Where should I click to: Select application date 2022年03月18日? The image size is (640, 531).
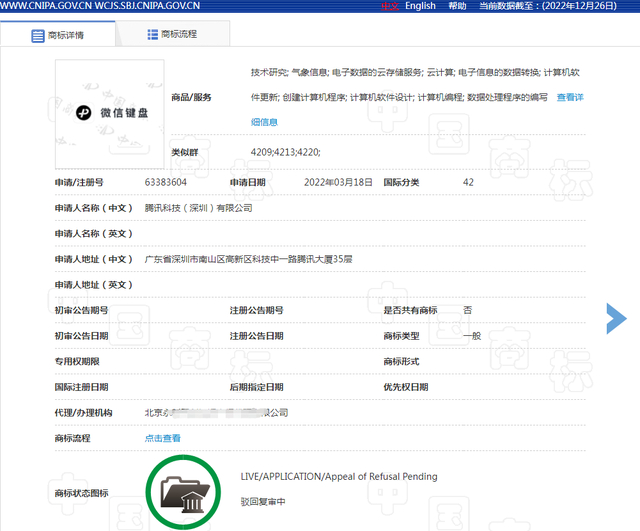click(338, 182)
